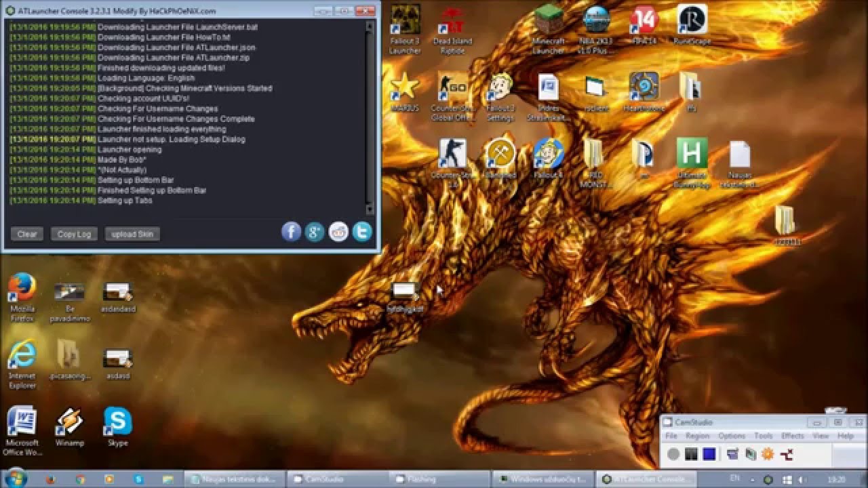Image resolution: width=868 pixels, height=488 pixels.
Task: Open the Reddit icon in console
Action: (338, 232)
